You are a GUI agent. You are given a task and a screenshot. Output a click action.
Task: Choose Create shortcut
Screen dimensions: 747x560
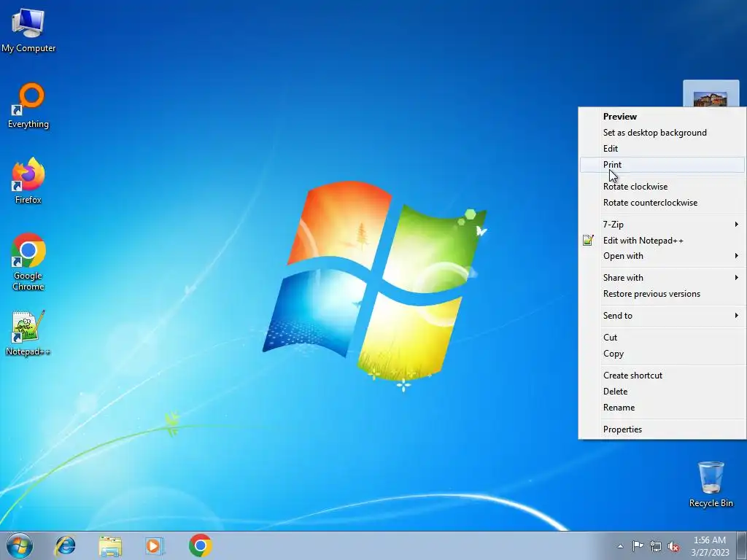pyautogui.click(x=662, y=376)
